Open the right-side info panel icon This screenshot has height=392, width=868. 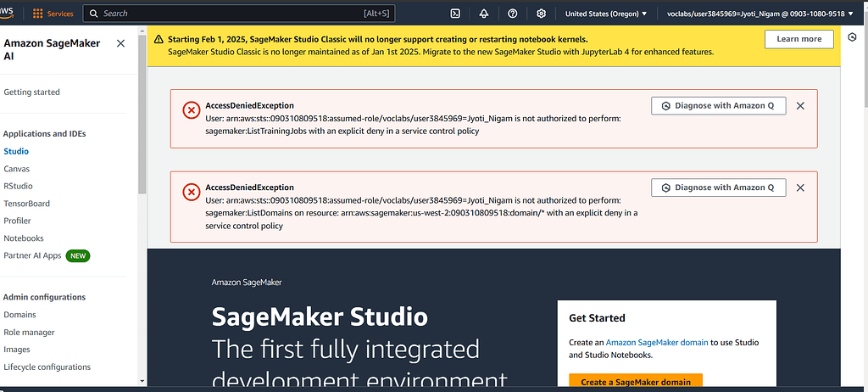coord(852,38)
